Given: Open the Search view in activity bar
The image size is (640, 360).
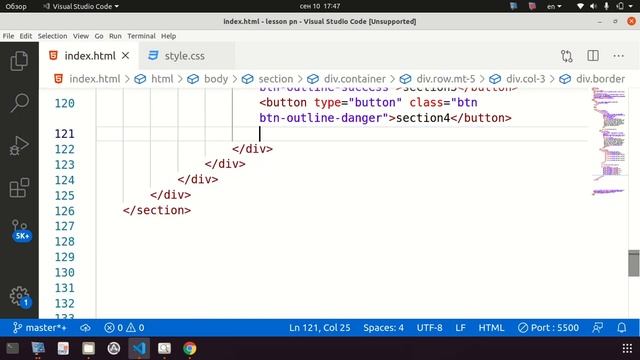Looking at the screenshot, I should (x=19, y=103).
